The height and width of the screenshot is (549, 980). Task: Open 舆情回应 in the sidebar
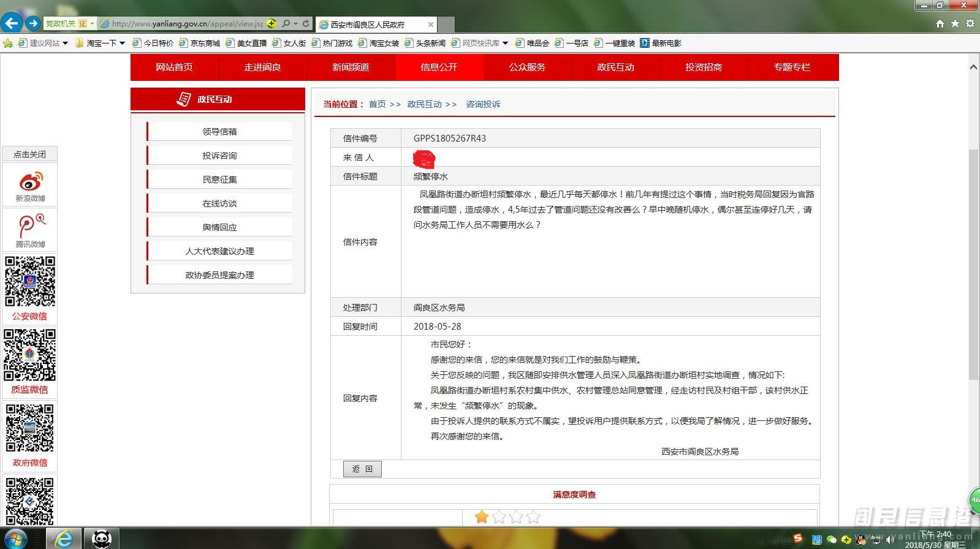pyautogui.click(x=219, y=227)
